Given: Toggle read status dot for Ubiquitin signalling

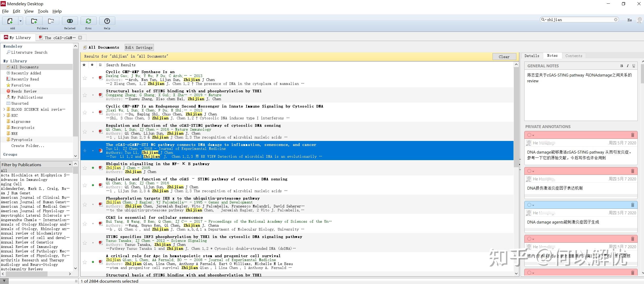Looking at the screenshot, I should 93,168.
